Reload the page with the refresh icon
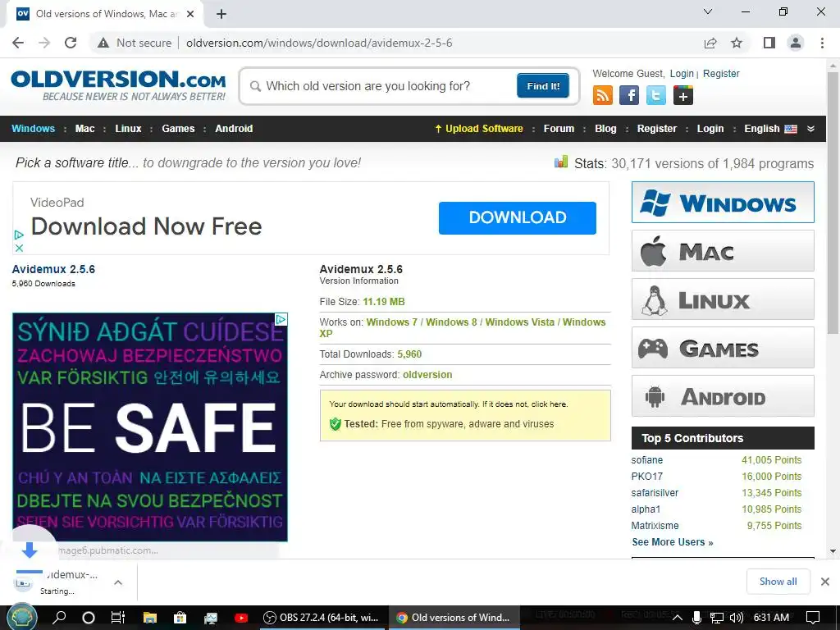Viewport: 840px width, 630px height. (71, 43)
